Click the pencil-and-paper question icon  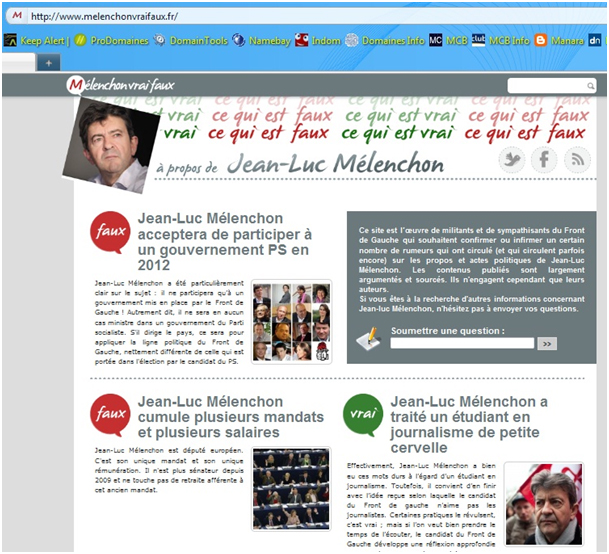click(x=369, y=338)
